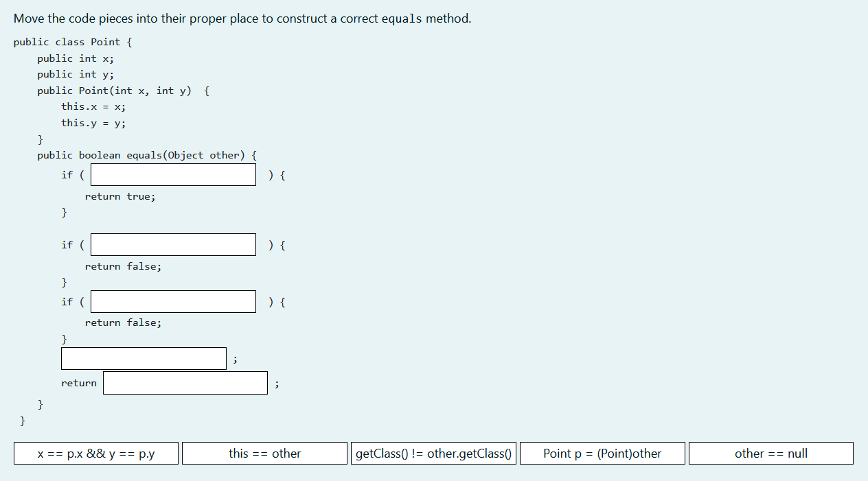Choose the "other == null" code piece
The image size is (868, 481).
coord(770,453)
